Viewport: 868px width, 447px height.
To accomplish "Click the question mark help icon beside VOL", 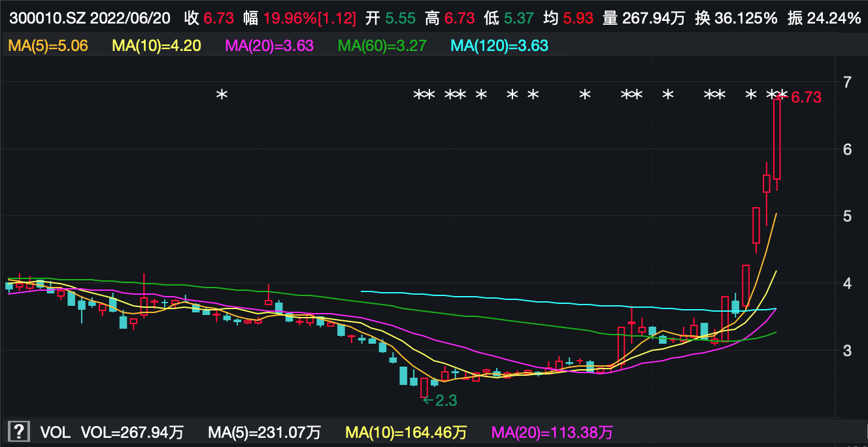I will (19, 432).
